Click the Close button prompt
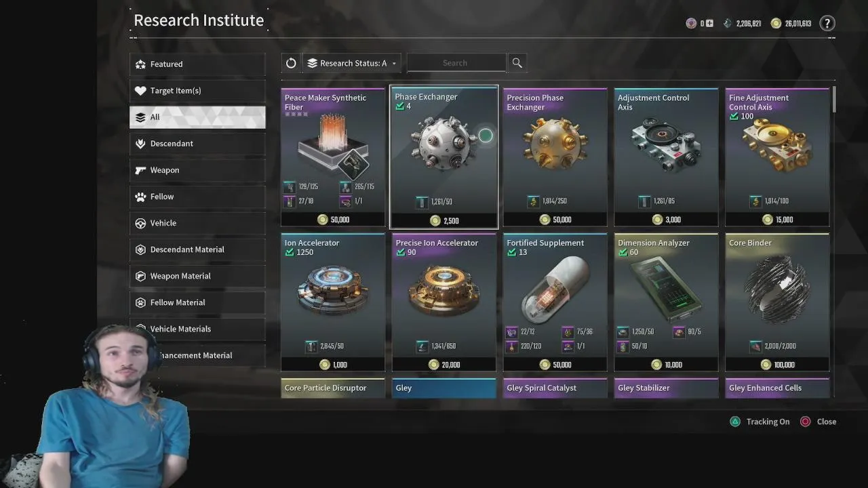868x488 pixels. coord(818,422)
